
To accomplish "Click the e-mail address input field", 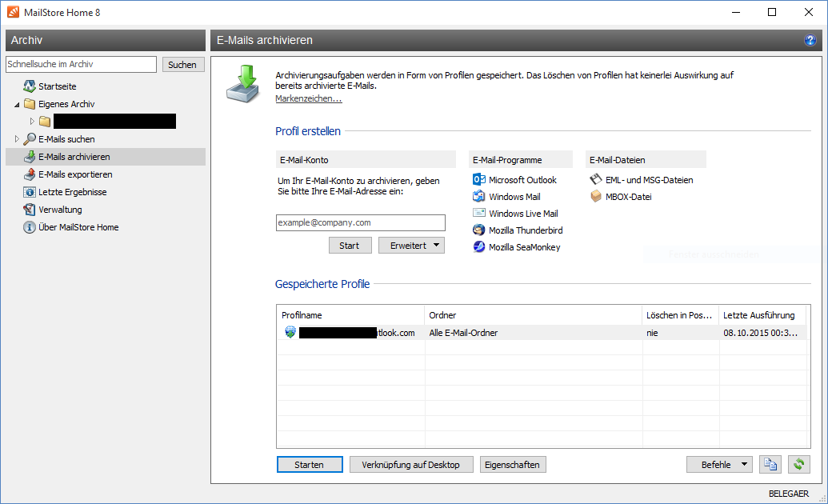I will point(360,222).
